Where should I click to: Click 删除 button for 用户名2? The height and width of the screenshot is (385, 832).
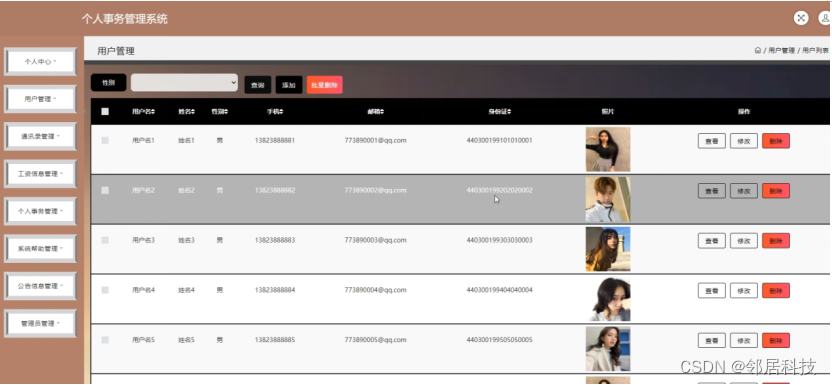(776, 191)
